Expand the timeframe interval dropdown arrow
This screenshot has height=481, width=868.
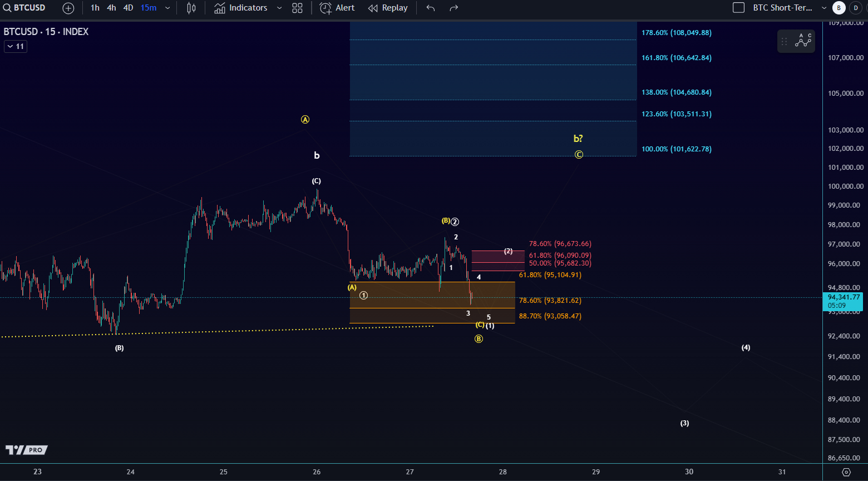167,8
